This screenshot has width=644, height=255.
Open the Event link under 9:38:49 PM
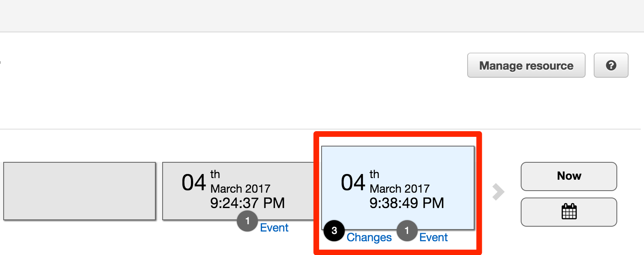tap(434, 237)
